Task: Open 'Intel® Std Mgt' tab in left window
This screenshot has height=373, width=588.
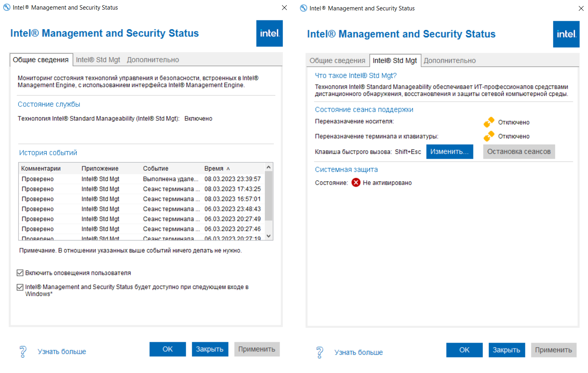Action: [x=98, y=60]
